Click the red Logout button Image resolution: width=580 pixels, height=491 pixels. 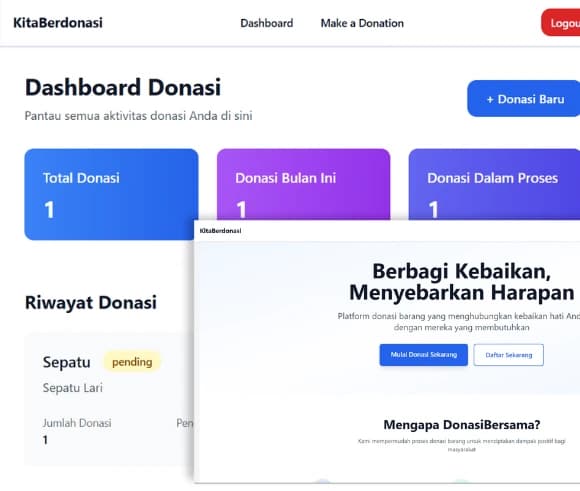pyautogui.click(x=561, y=23)
